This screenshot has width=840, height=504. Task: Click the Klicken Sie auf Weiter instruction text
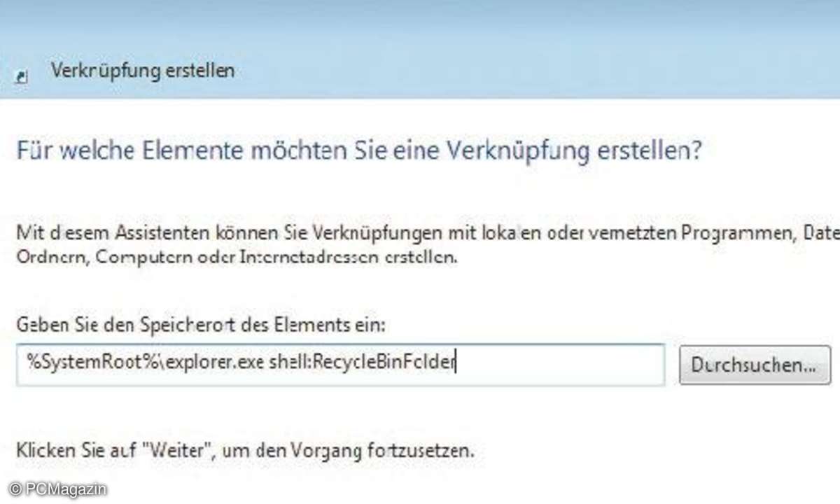[x=245, y=449]
